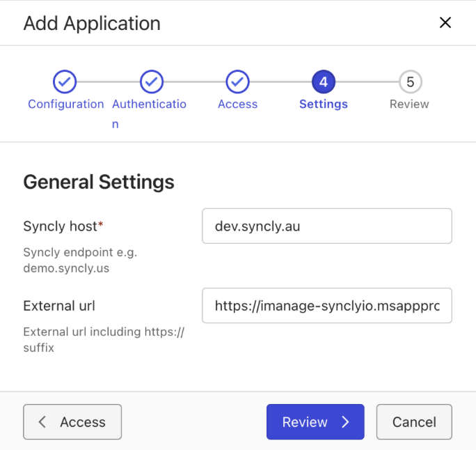Select the Settings step label
This screenshot has width=476, height=450.
pyautogui.click(x=324, y=104)
